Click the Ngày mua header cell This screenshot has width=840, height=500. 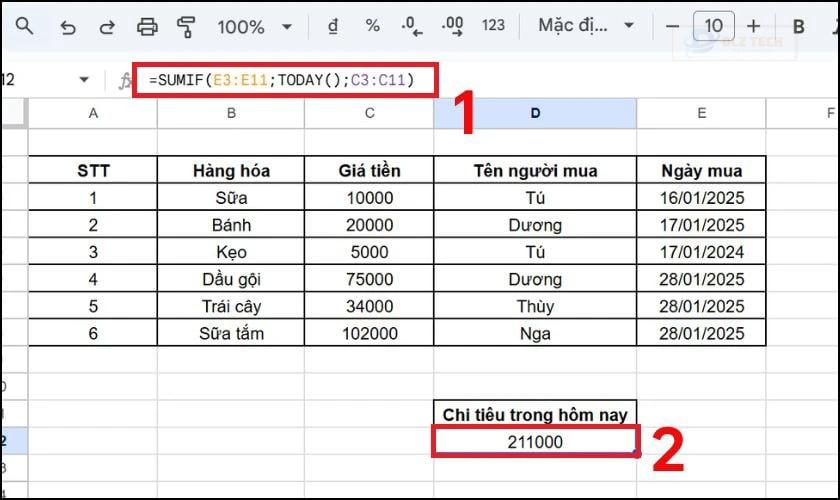[701, 170]
